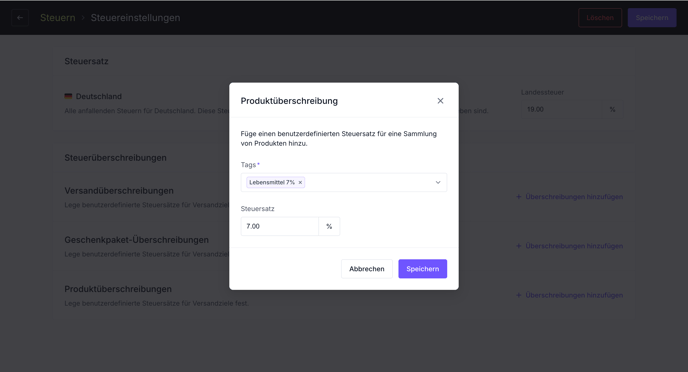This screenshot has height=372, width=688.
Task: Click the Abbrechen button
Action: pyautogui.click(x=367, y=269)
